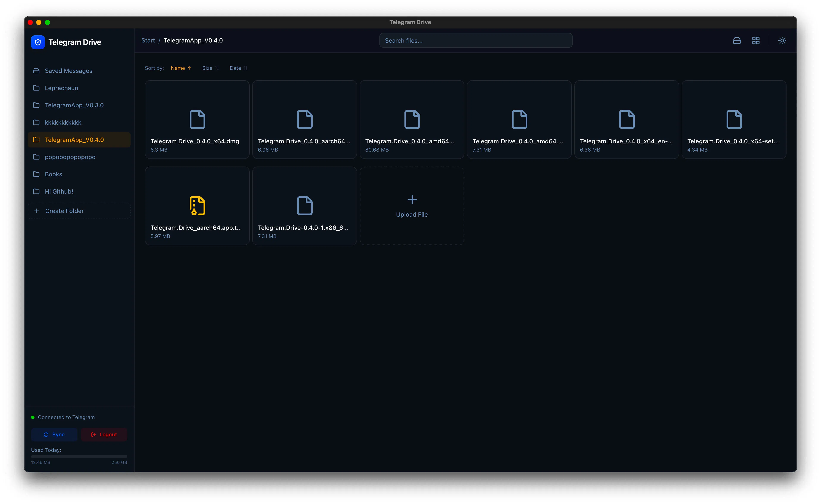The image size is (821, 504).
Task: Select the Telegram.Drive-0.4.0-1.x86_6 file icon
Action: pyautogui.click(x=305, y=206)
